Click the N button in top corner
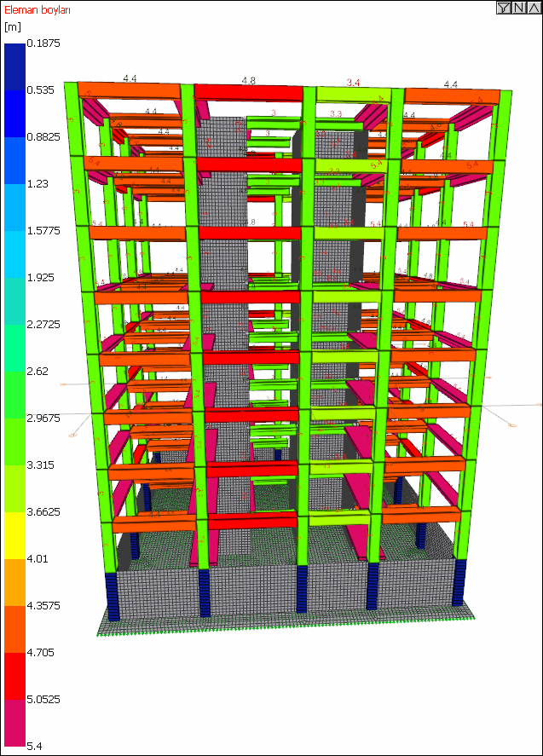Viewport: 543px width, 756px height. pyautogui.click(x=518, y=7)
